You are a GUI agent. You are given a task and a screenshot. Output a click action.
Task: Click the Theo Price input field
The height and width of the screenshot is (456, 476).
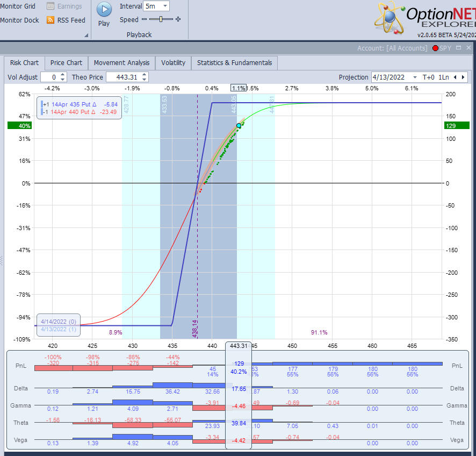pos(124,77)
